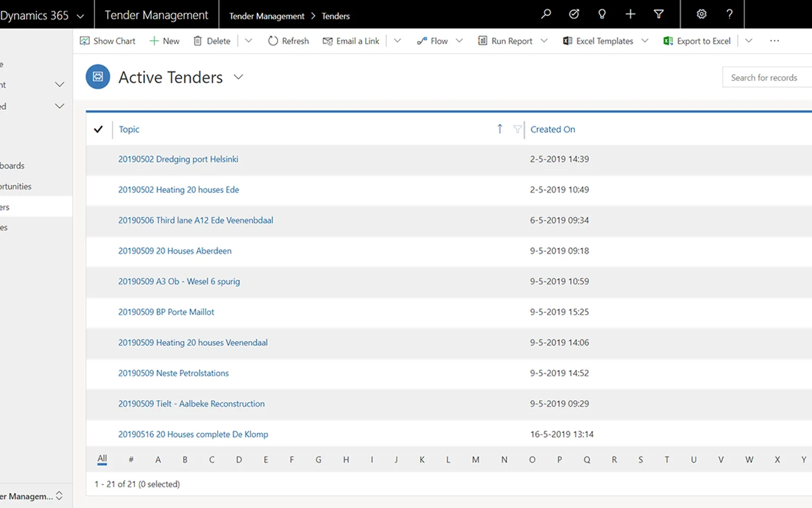
Task: Click Tender Management breadcrumb
Action: pos(266,16)
